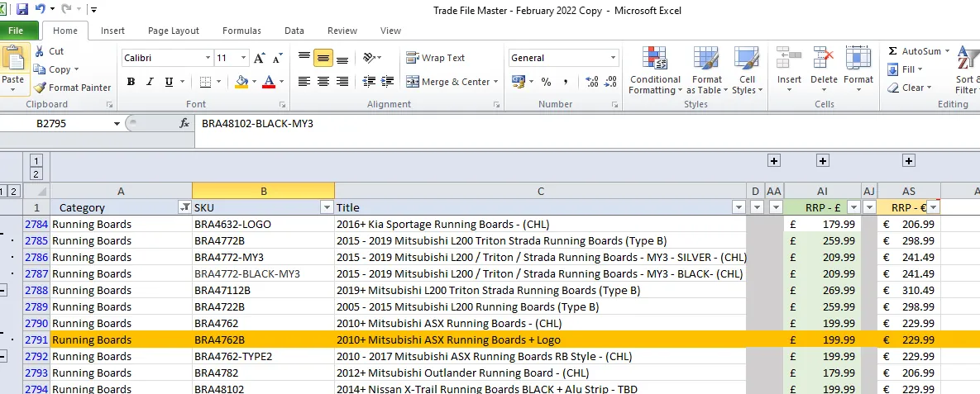
Task: Click the Format Painter brush
Action: 40,88
